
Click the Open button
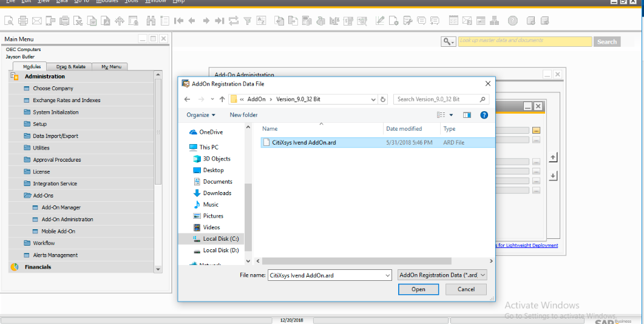click(418, 289)
